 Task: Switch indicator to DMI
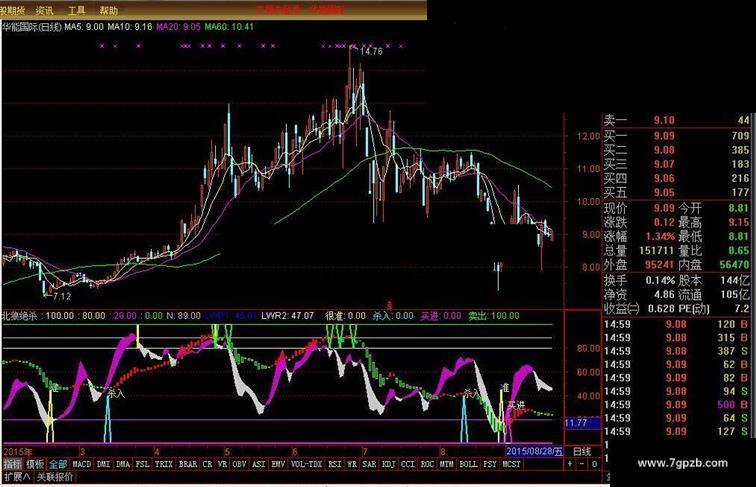pos(103,464)
